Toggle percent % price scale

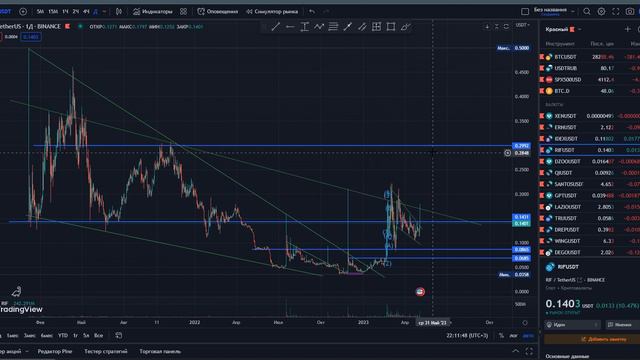(501, 336)
